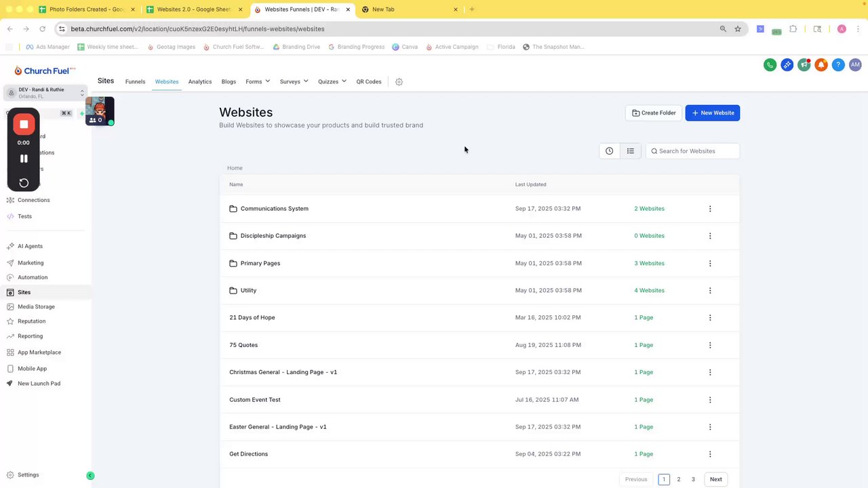The image size is (868, 488).
Task: Click the blue sparkle AI assistant icon
Action: (x=787, y=65)
